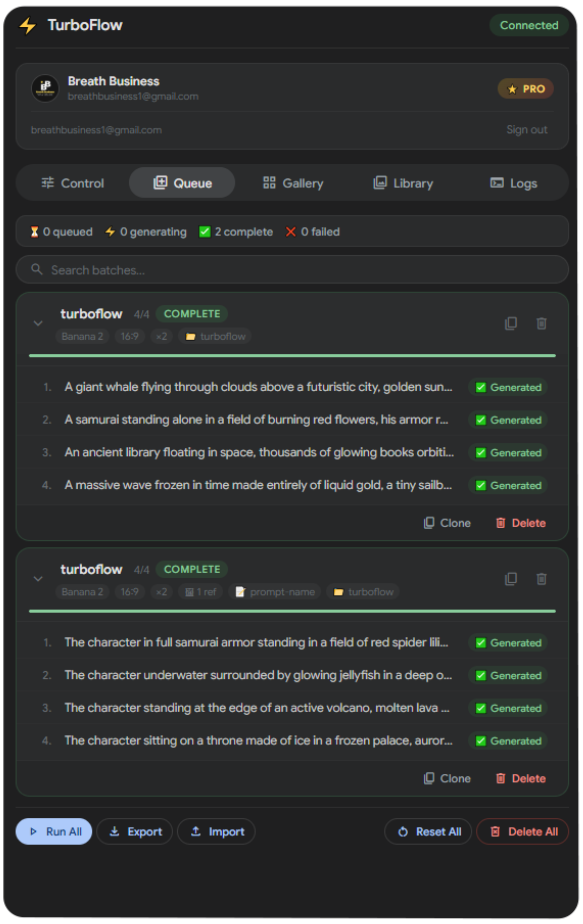Click the magnifier icon in search box
The height and width of the screenshot is (924, 583).
[x=37, y=269]
